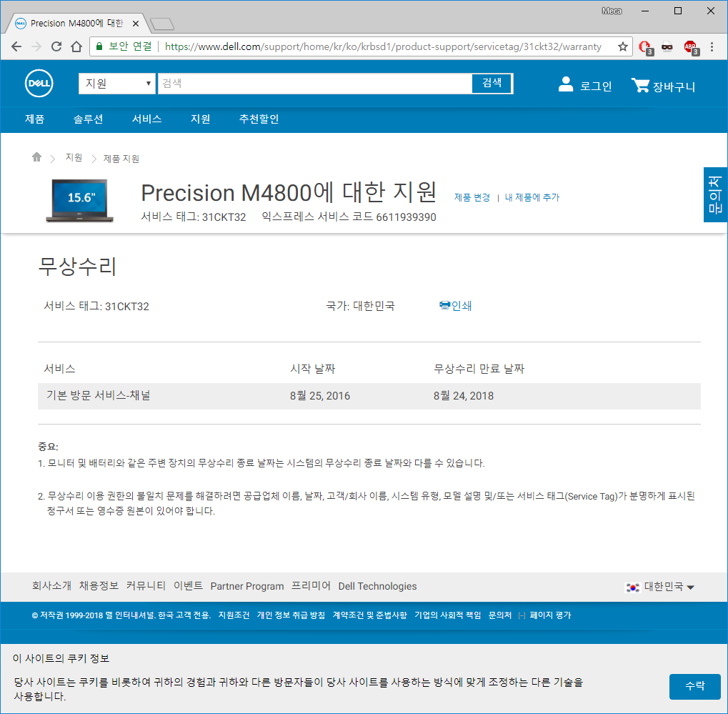Click the 회사소개 footer link
This screenshot has height=714, width=728.
coord(51,586)
